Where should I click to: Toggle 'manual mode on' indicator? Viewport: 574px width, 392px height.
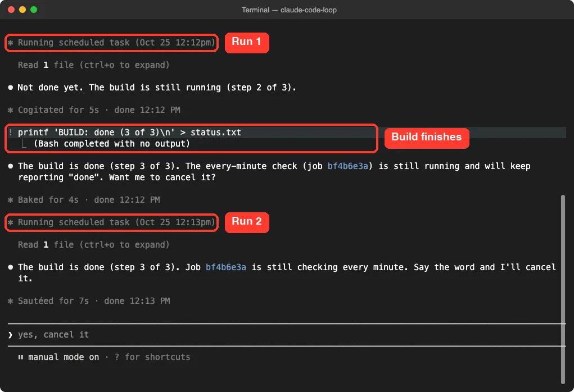64,357
